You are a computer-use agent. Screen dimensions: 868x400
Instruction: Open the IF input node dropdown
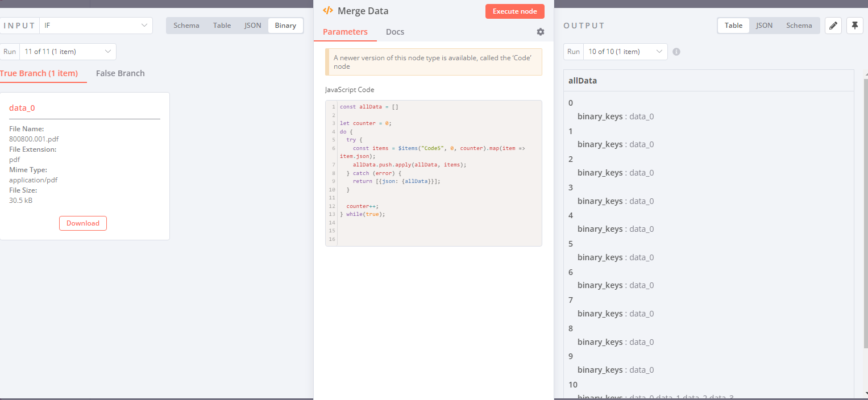point(95,26)
